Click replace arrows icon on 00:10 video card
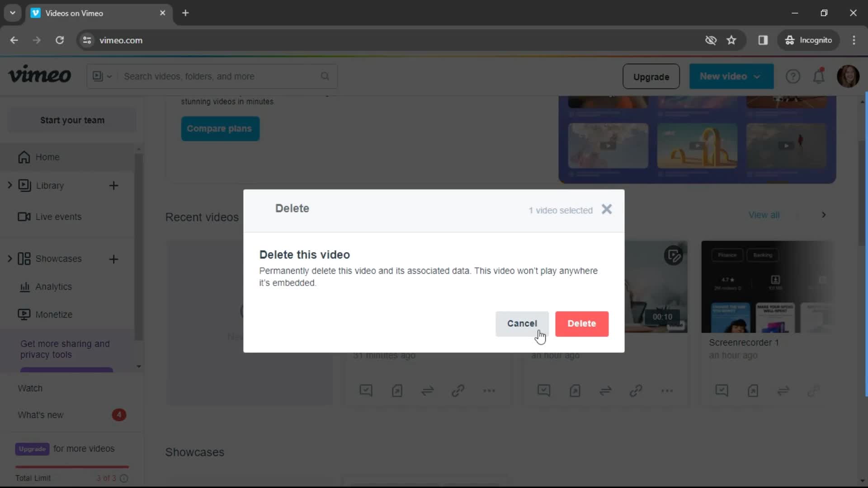This screenshot has height=488, width=868. click(605, 391)
